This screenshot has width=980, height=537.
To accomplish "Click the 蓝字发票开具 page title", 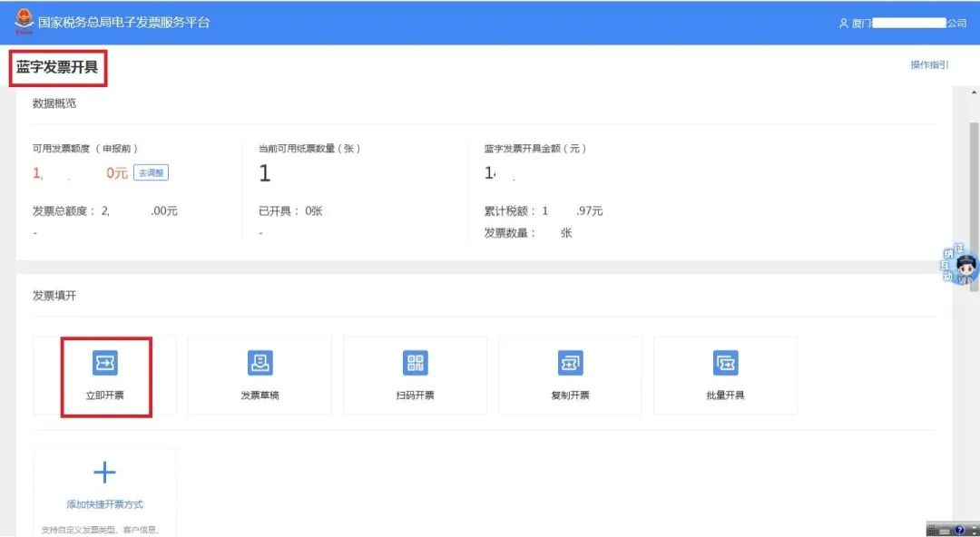I will click(57, 67).
